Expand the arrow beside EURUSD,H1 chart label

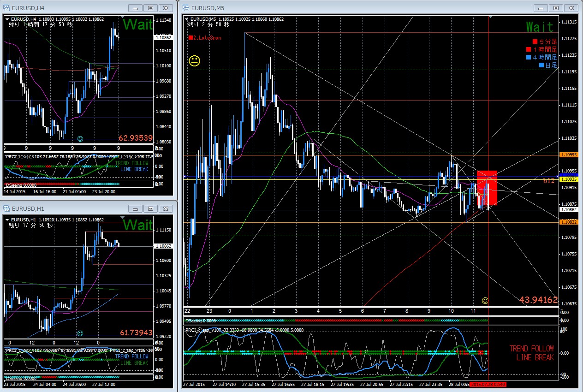tap(7, 220)
